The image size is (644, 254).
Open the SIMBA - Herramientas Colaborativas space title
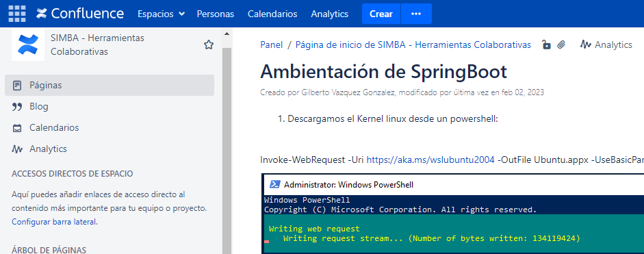(97, 45)
